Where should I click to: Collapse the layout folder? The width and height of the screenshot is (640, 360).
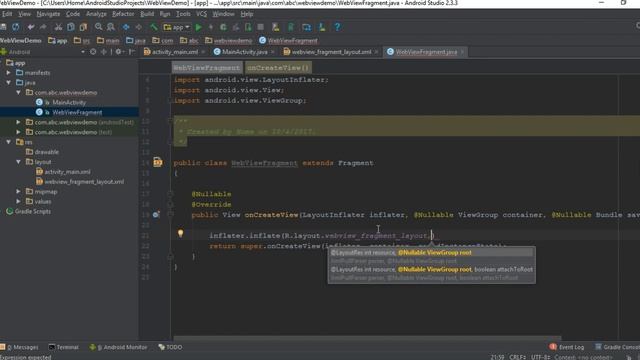[x=18, y=162]
